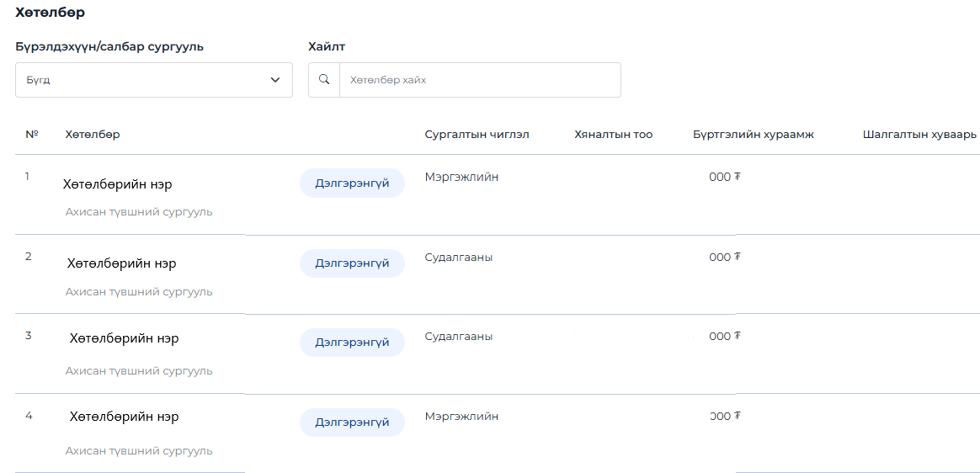Select Мэргэжлийн direction in row 1
The width and height of the screenshot is (980, 473).
pos(462,177)
